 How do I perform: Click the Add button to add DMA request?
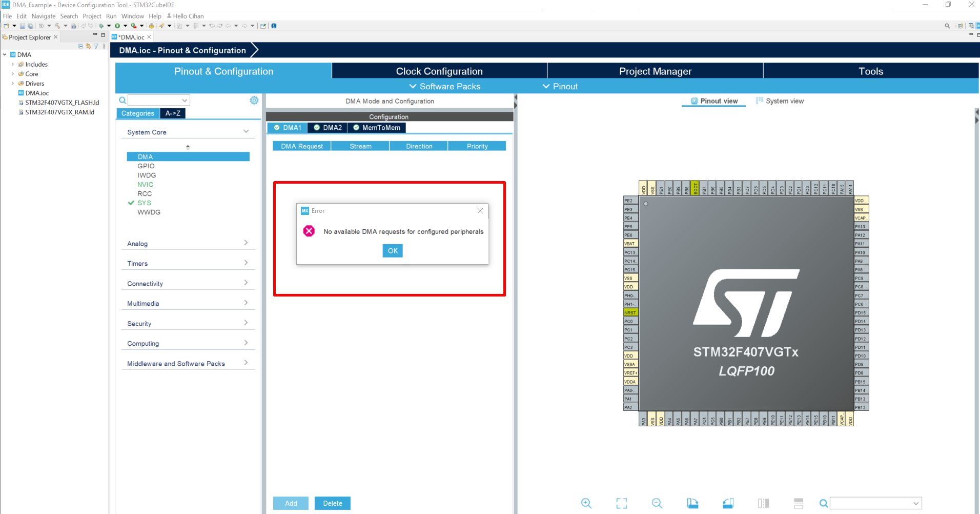(x=291, y=503)
